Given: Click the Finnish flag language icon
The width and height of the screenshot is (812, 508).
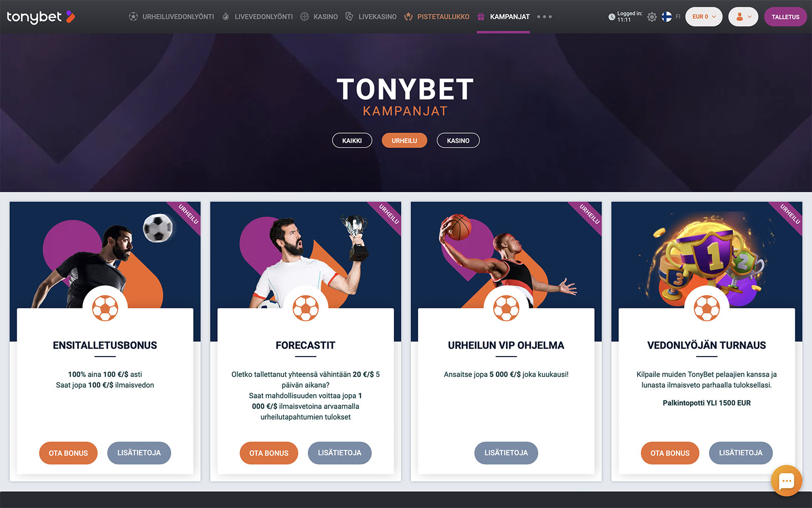Looking at the screenshot, I should (x=667, y=17).
